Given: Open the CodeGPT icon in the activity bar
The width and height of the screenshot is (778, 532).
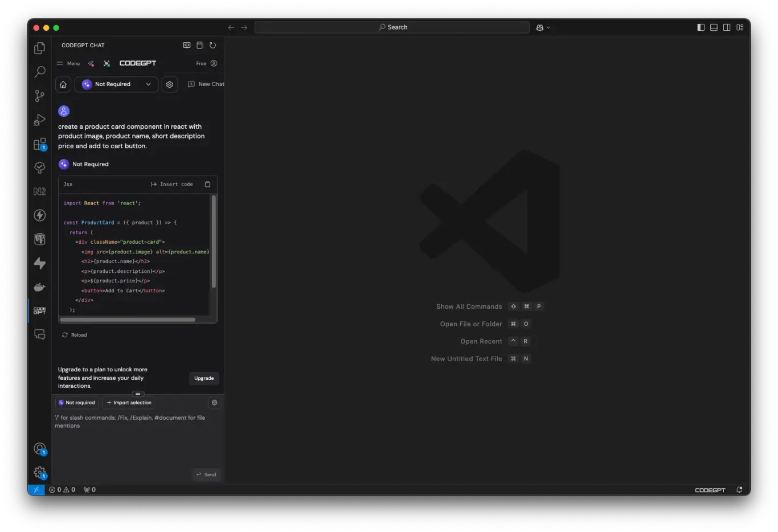Looking at the screenshot, I should pos(39,311).
